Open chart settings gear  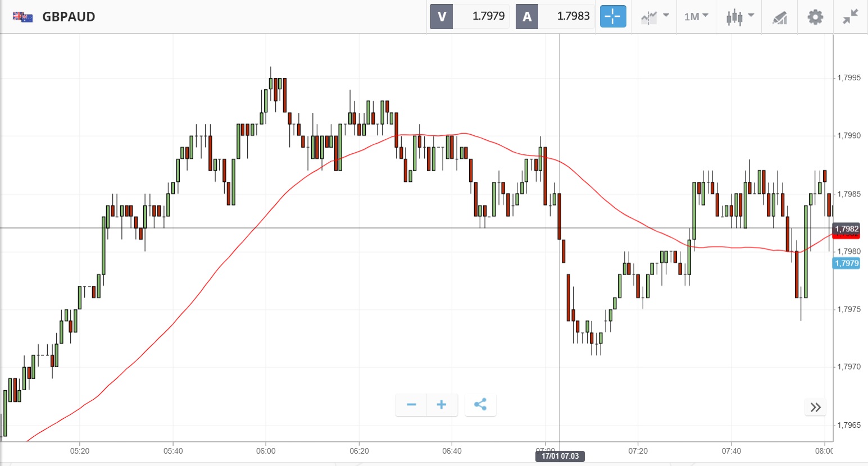[x=815, y=17]
